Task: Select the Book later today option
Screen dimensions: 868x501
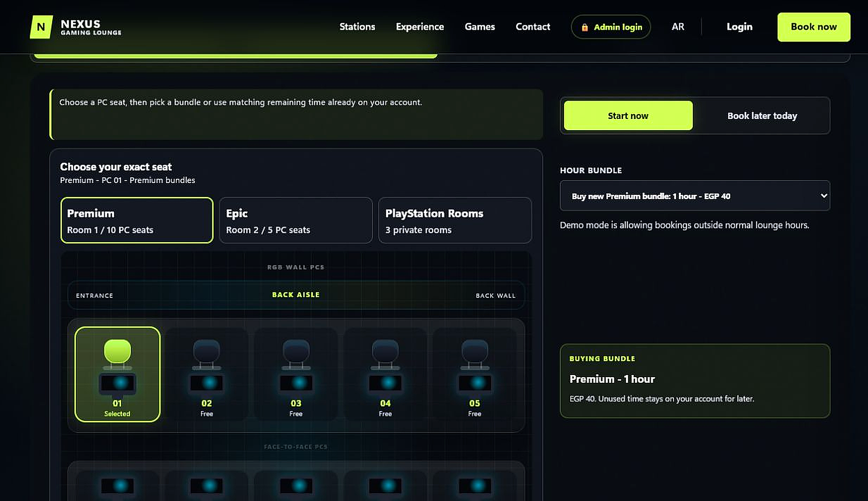Action: tap(762, 116)
